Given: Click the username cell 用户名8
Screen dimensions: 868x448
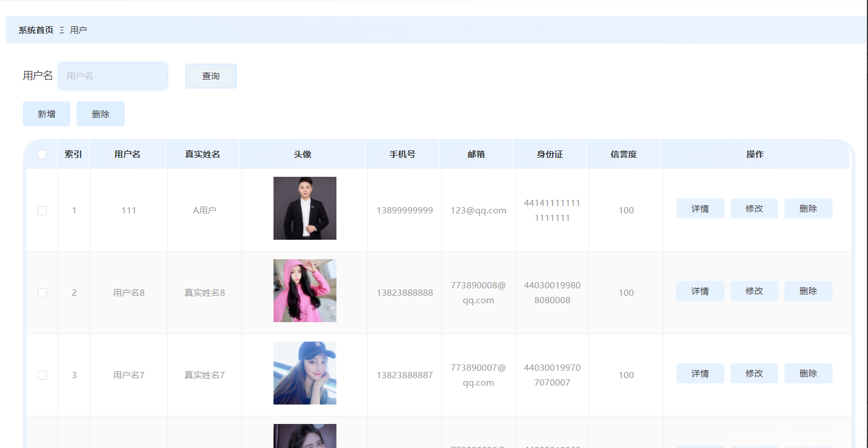Looking at the screenshot, I should click(129, 293).
